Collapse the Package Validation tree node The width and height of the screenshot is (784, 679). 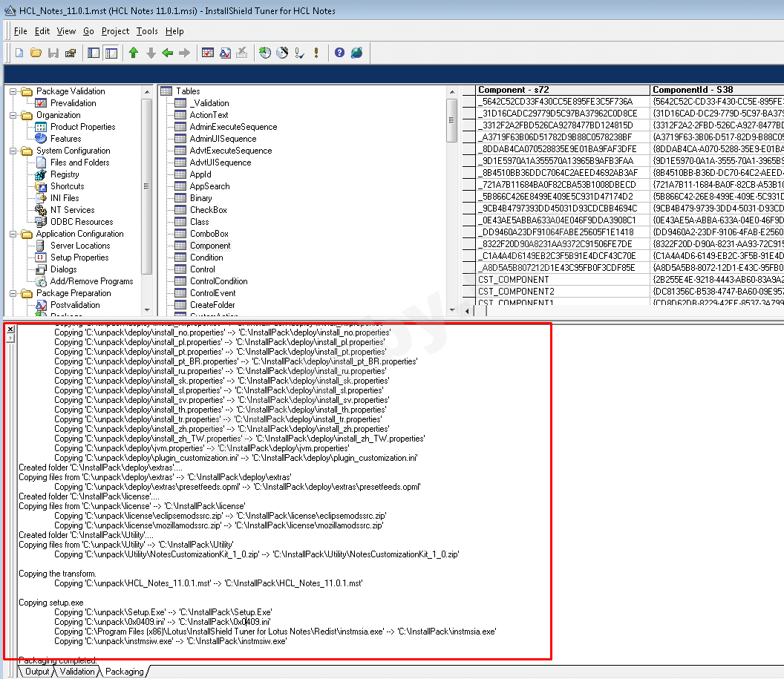(x=13, y=91)
